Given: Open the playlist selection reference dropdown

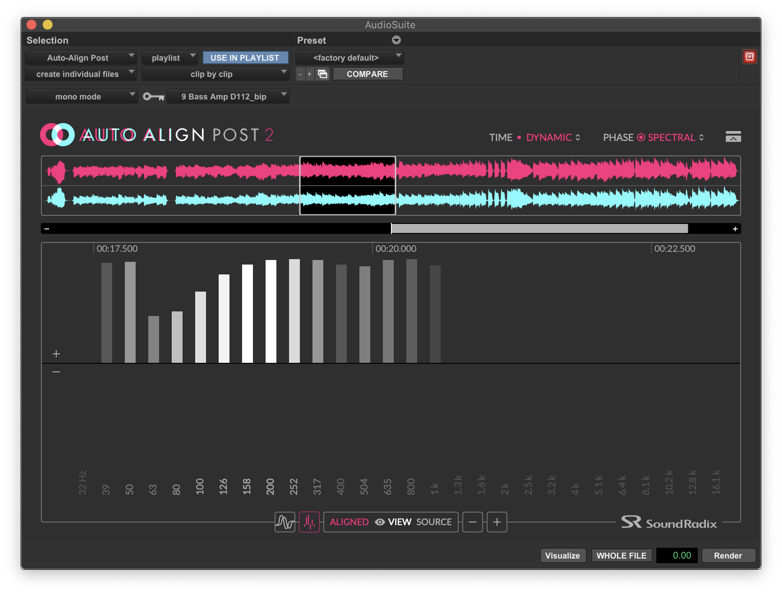Looking at the screenshot, I should 170,58.
